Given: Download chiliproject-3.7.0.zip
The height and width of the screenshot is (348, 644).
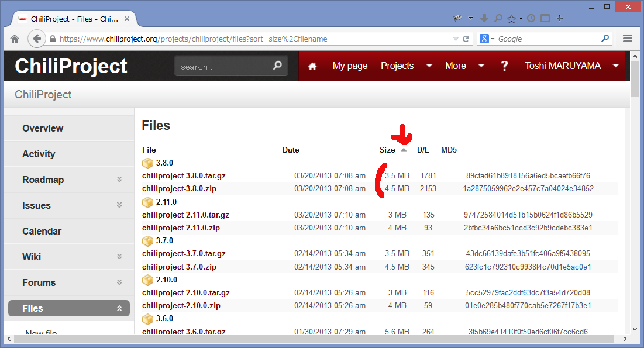Looking at the screenshot, I should pyautogui.click(x=179, y=267).
